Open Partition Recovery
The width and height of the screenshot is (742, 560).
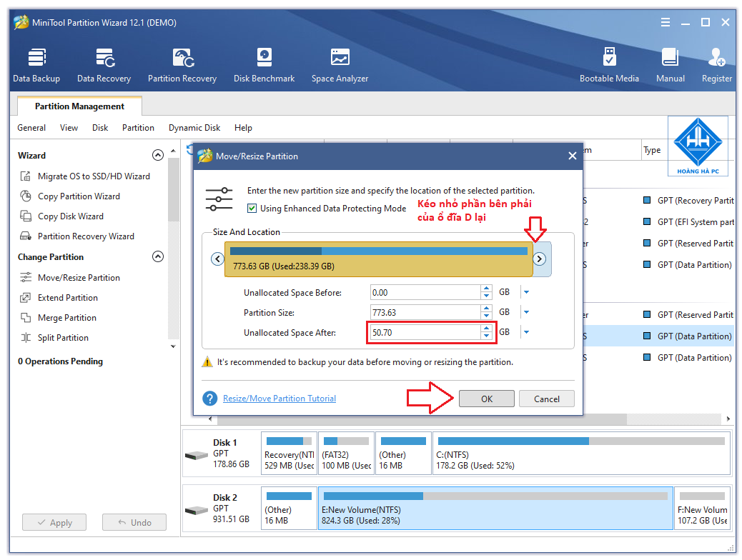click(x=182, y=64)
